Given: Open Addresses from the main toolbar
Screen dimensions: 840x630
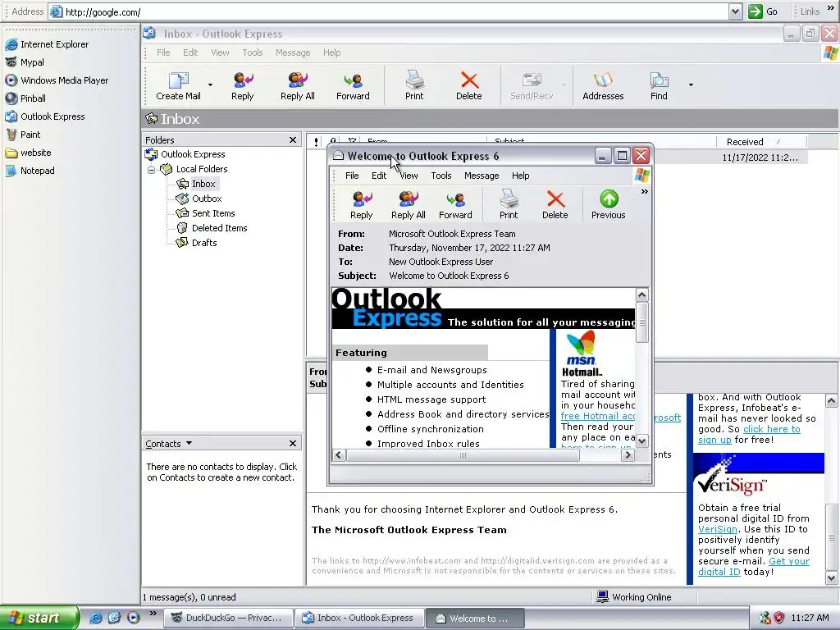Looking at the screenshot, I should [x=603, y=85].
